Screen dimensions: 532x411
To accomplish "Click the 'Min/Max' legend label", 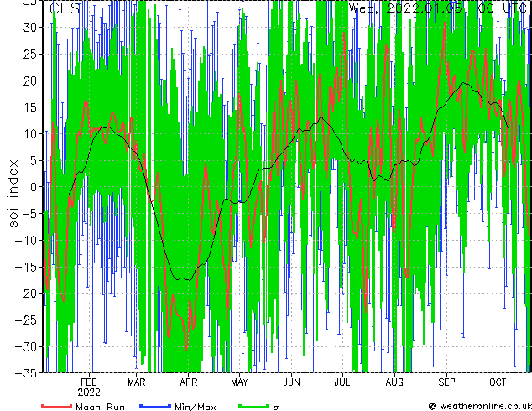I will (x=195, y=407).
